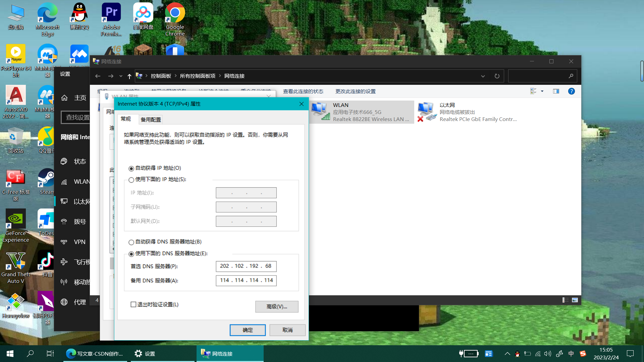Click the 确定 button
Image resolution: width=644 pixels, height=362 pixels.
pos(247,330)
